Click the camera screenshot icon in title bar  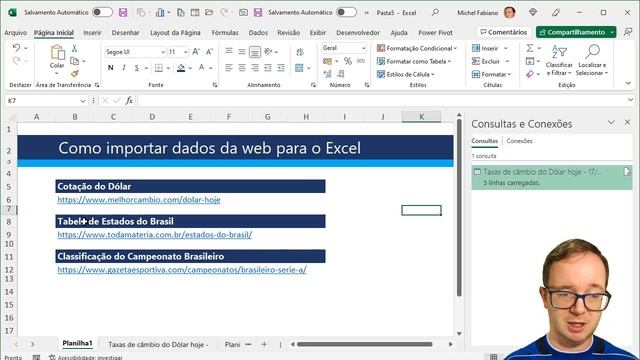pos(243,13)
